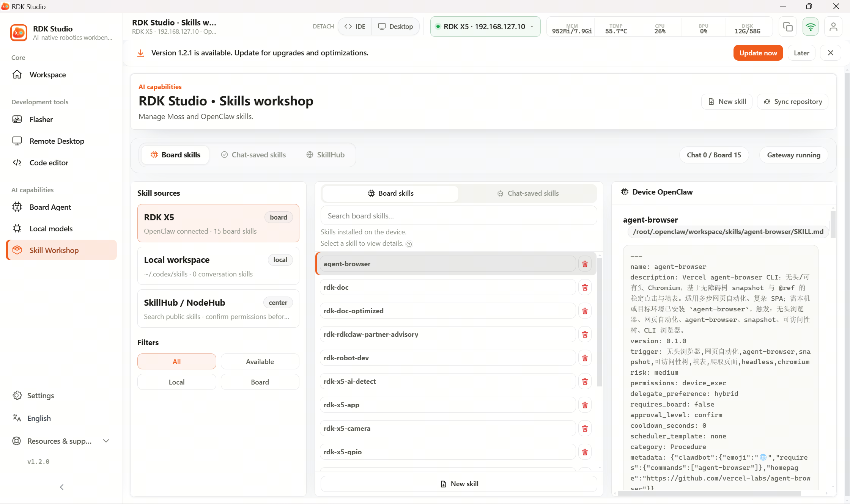Click the v1.2.0 version label
The height and width of the screenshot is (504, 850).
click(x=38, y=462)
